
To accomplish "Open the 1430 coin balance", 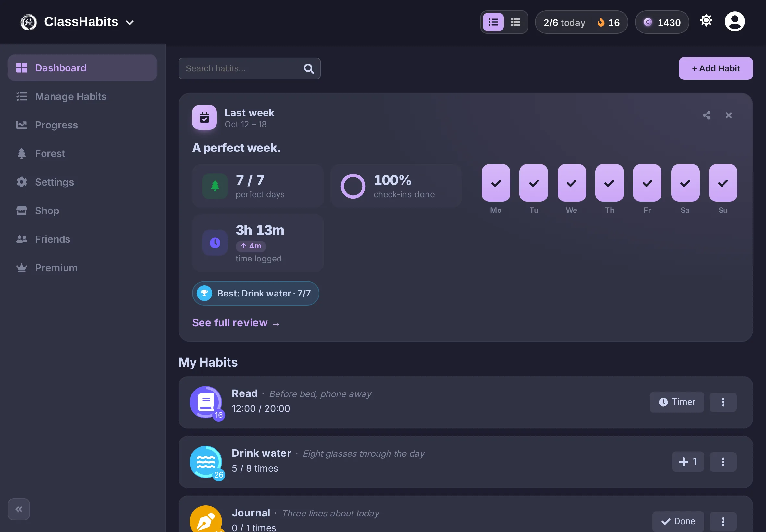I will (661, 22).
